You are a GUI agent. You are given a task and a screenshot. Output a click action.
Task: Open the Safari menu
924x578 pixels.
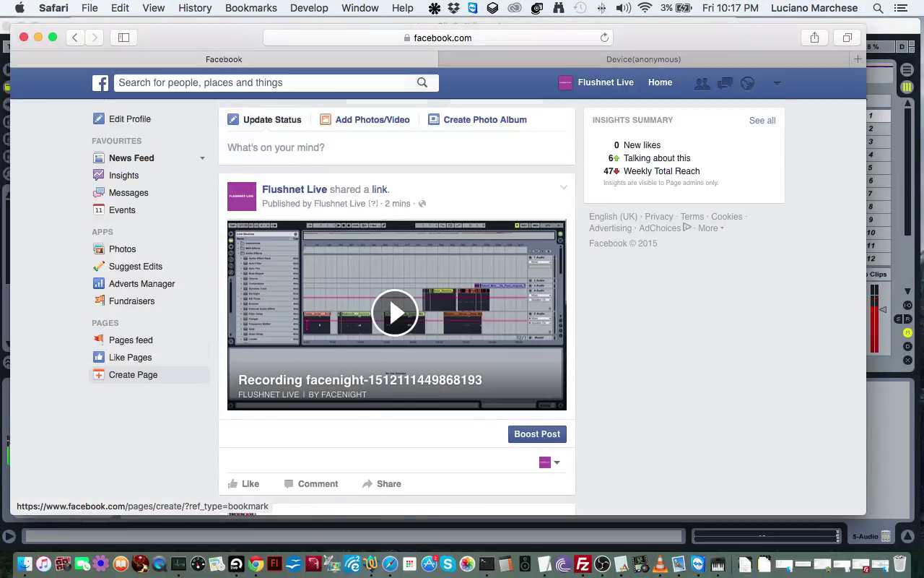[x=53, y=8]
